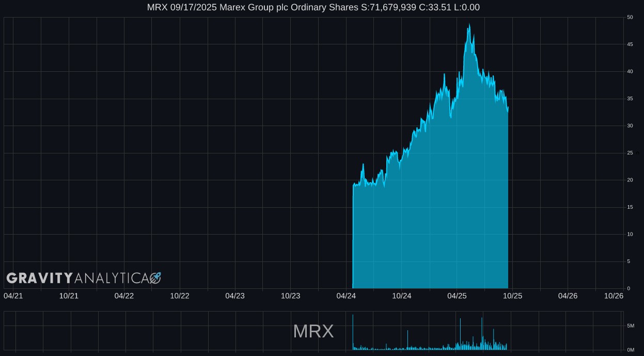Pick the 15 price axis label
Screen dimensions: 644x356
point(630,207)
